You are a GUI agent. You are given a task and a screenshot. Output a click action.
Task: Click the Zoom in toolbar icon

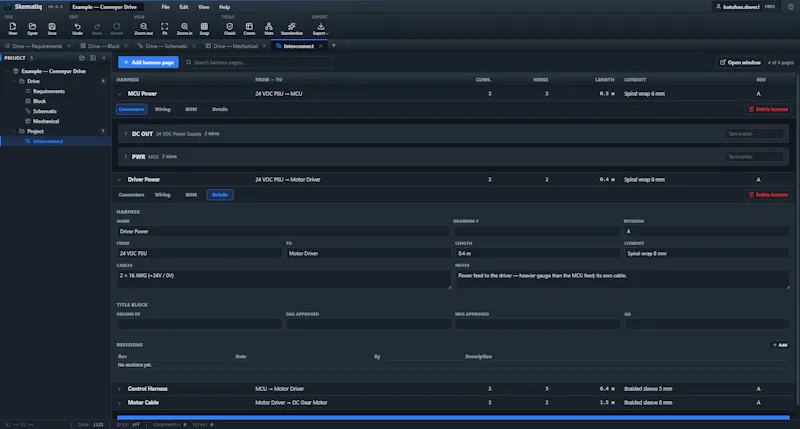point(184,29)
